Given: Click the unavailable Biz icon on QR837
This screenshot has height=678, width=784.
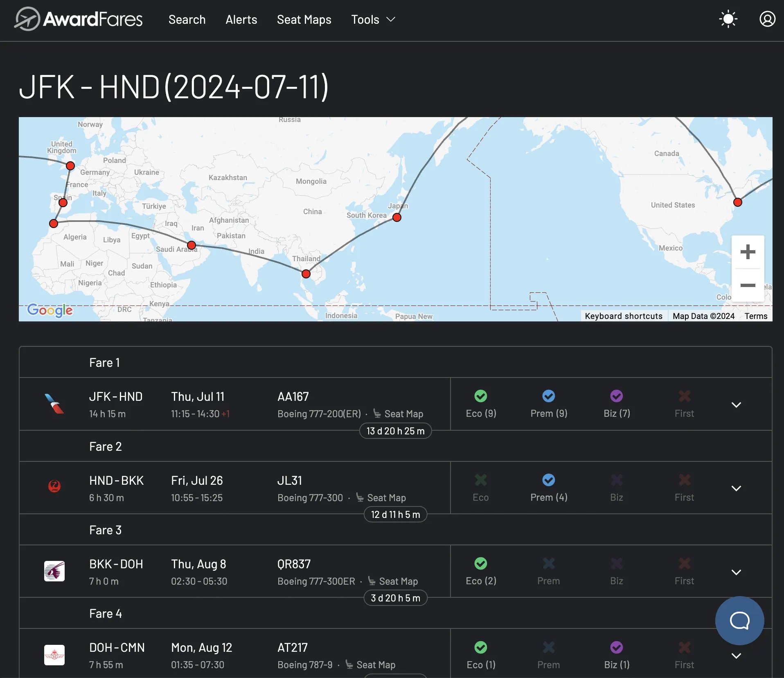Looking at the screenshot, I should (x=617, y=564).
